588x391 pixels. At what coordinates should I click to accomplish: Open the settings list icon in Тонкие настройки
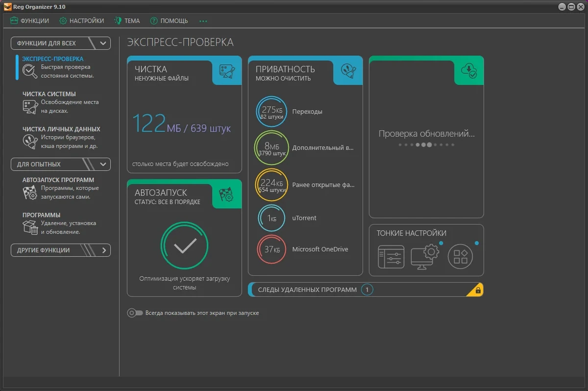391,256
